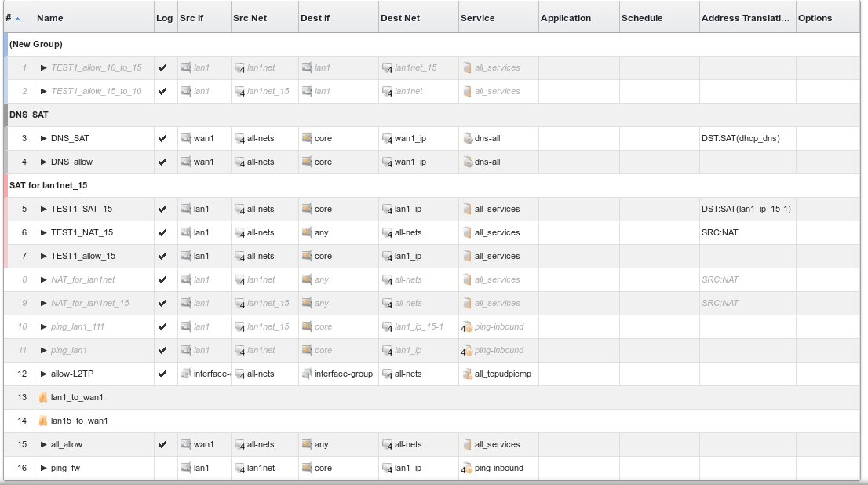Sort by the Name column header
The height and width of the screenshot is (485, 868).
(x=50, y=18)
